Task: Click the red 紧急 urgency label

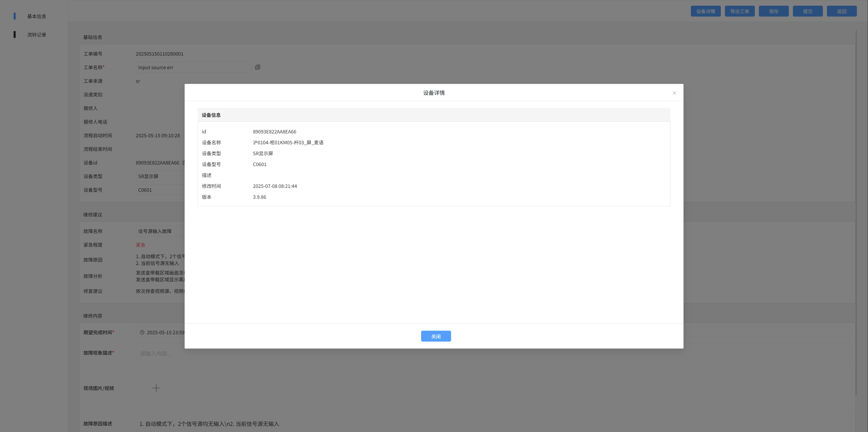Action: tap(141, 245)
